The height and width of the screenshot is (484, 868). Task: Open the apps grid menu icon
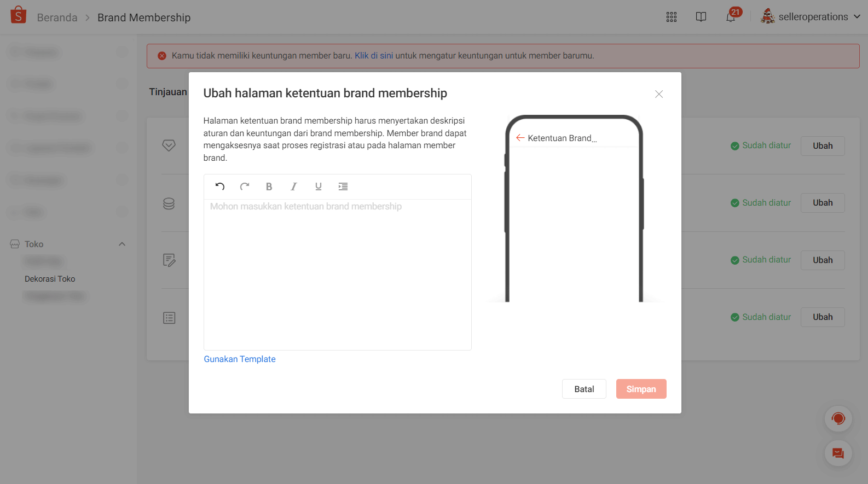(x=672, y=17)
